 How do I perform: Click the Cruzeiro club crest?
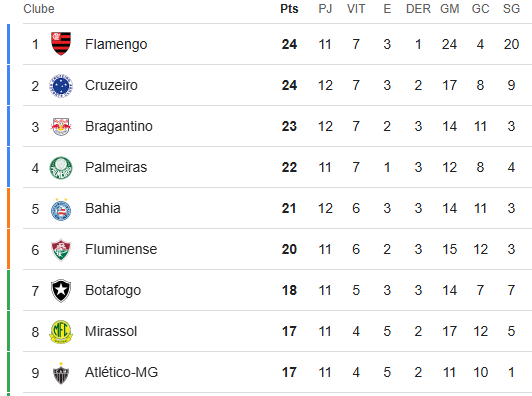click(61, 86)
